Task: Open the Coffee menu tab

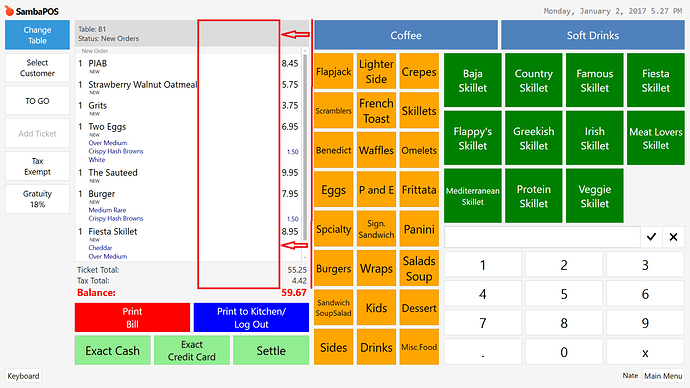Action: coord(406,35)
